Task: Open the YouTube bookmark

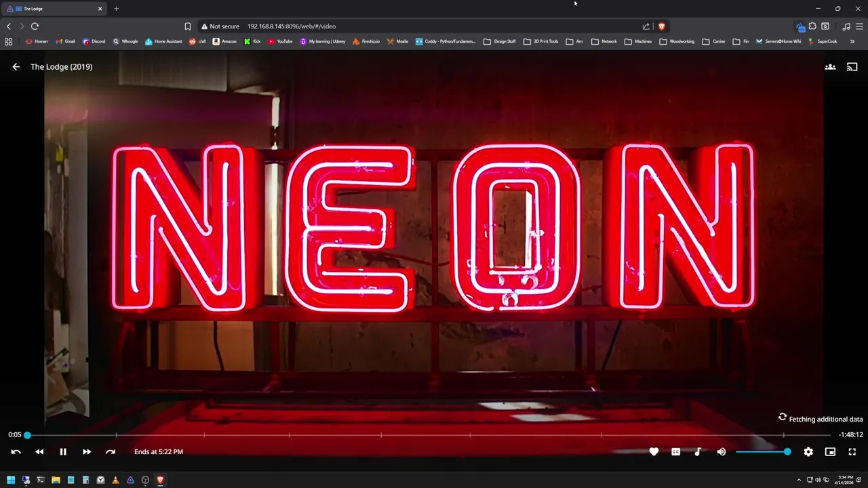Action: 280,41
